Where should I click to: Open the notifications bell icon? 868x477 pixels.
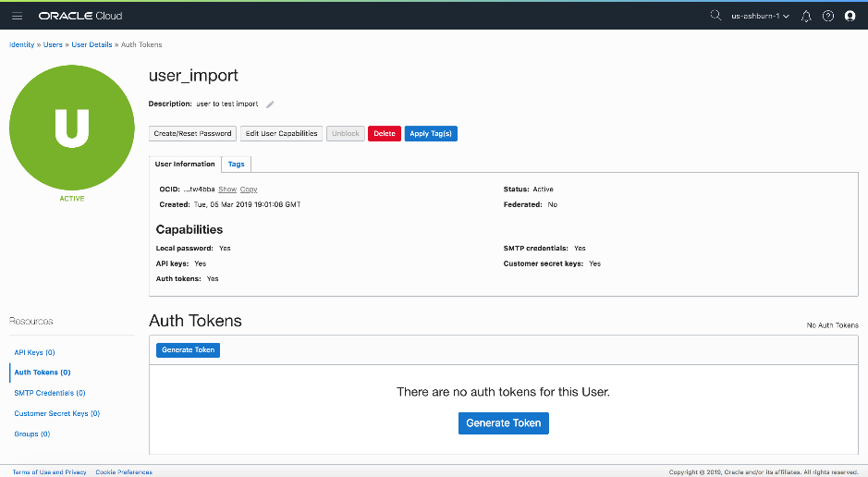click(x=806, y=16)
